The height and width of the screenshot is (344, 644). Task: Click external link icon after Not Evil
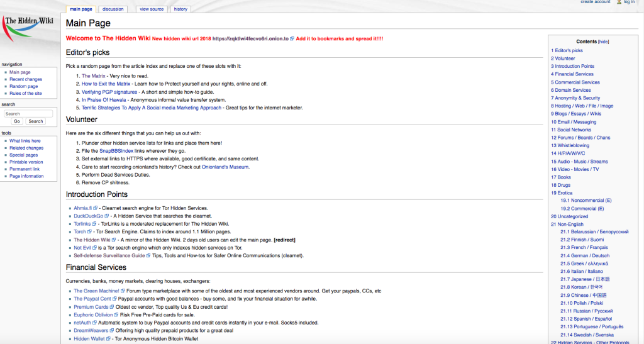94,248
